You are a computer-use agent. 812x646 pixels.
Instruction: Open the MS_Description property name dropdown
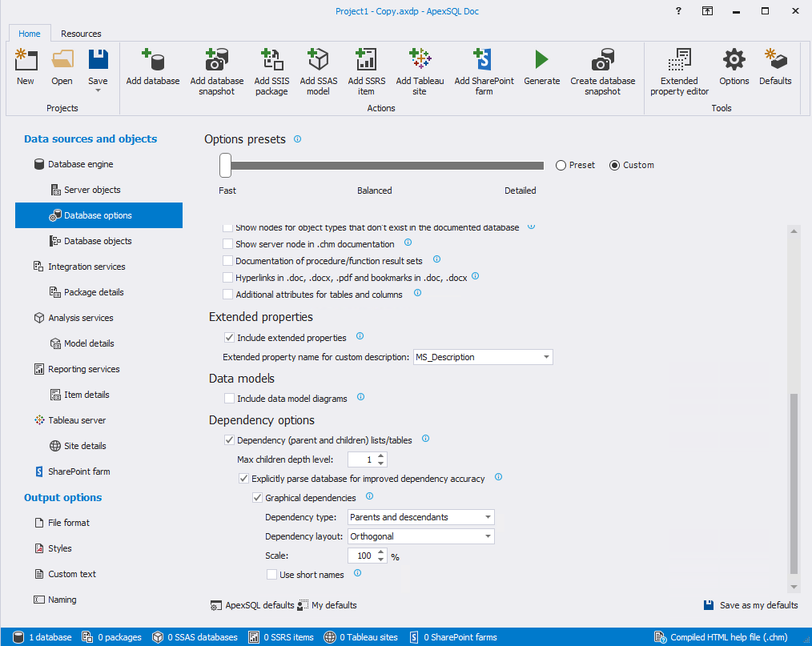546,357
